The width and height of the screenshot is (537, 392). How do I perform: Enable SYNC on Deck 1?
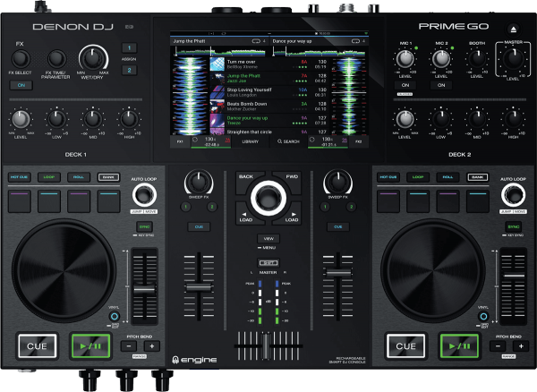click(144, 226)
